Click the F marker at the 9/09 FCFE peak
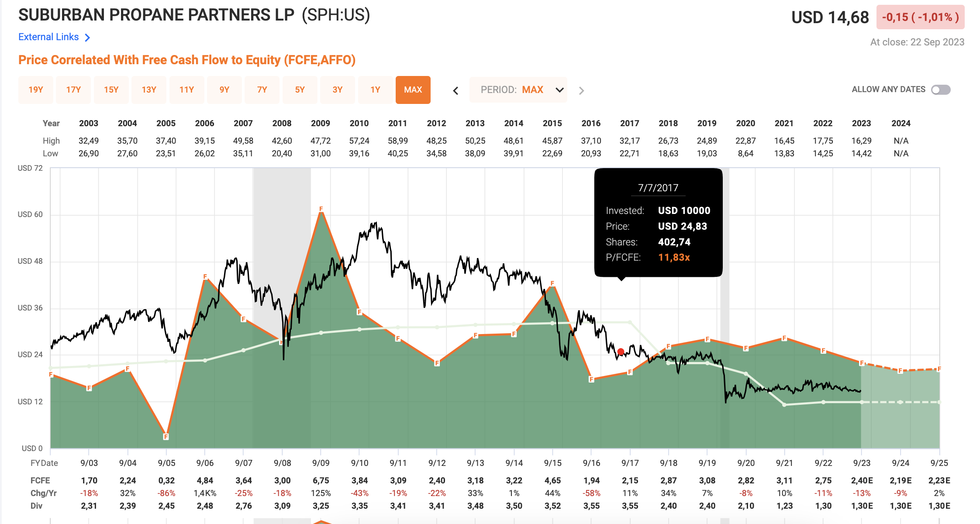The image size is (980, 524). (321, 209)
